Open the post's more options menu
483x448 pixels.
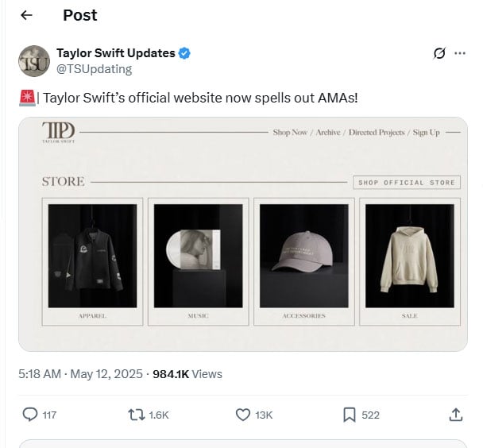coord(460,54)
